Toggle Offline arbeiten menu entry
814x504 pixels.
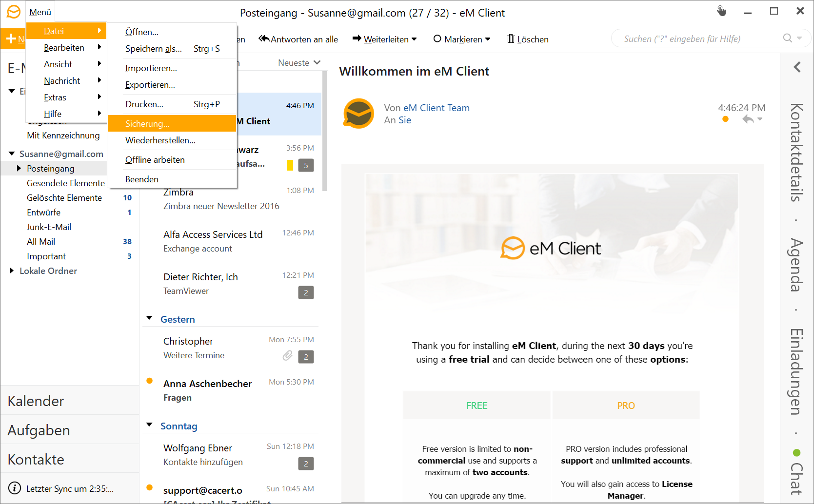coord(172,159)
